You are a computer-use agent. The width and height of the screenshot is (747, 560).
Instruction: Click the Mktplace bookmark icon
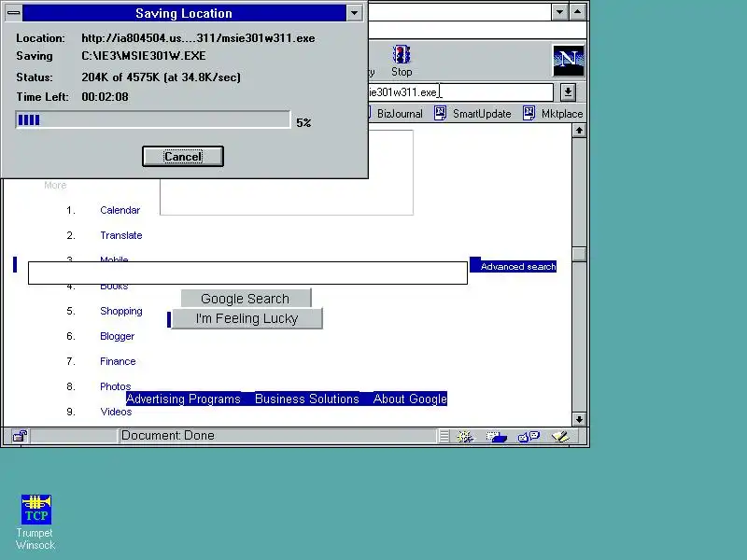click(529, 113)
